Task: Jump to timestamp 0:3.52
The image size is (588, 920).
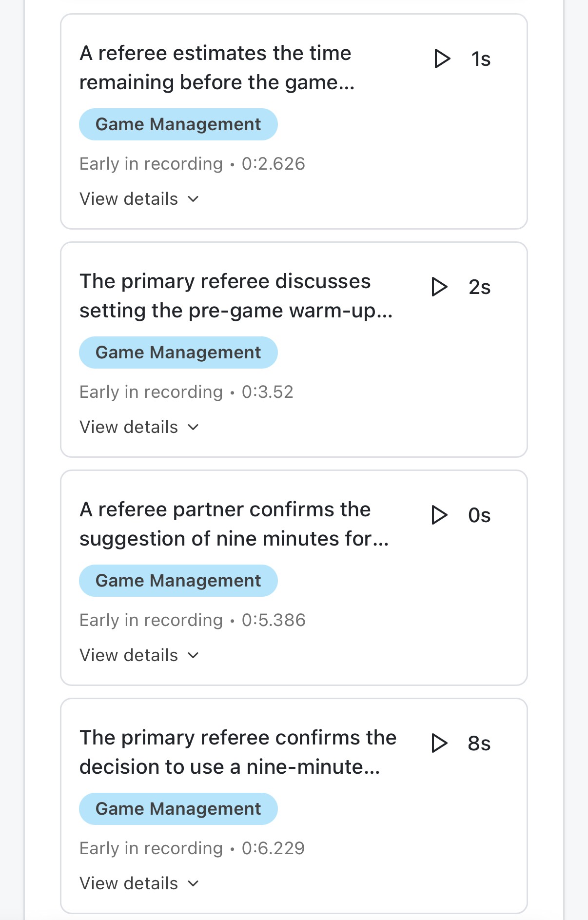Action: coord(267,392)
